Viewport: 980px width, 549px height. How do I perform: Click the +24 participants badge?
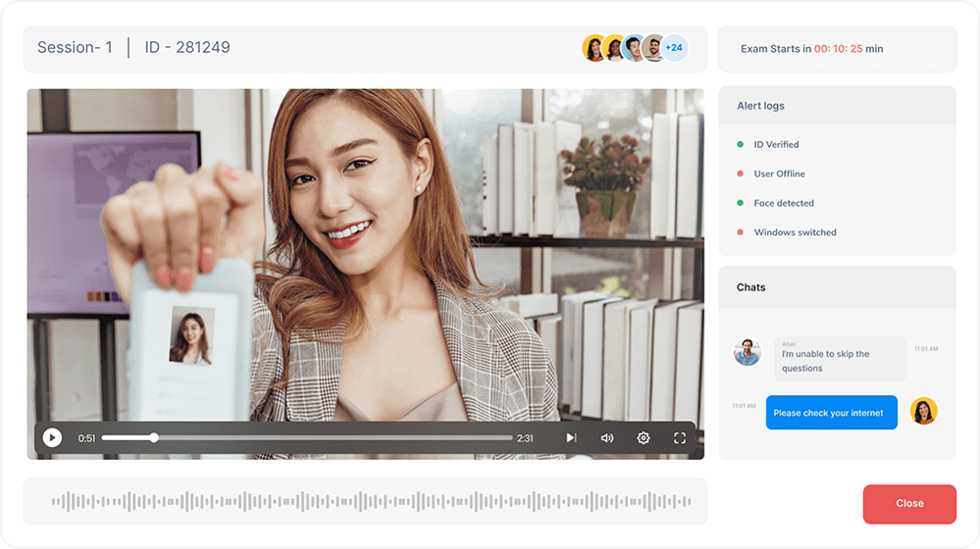674,48
